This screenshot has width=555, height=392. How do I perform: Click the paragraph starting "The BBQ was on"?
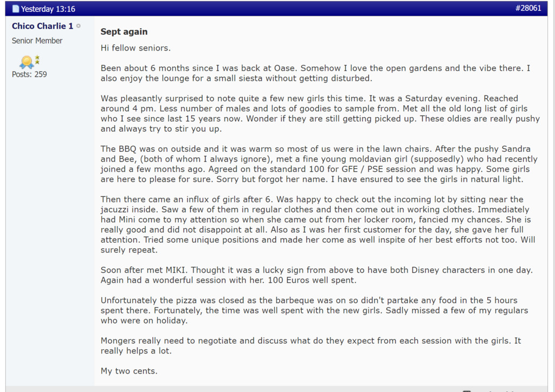point(319,164)
